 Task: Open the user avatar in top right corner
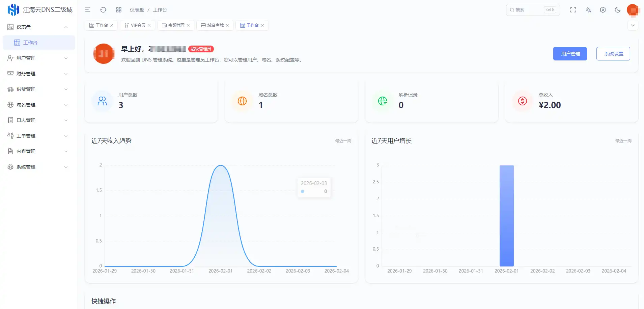(x=633, y=10)
